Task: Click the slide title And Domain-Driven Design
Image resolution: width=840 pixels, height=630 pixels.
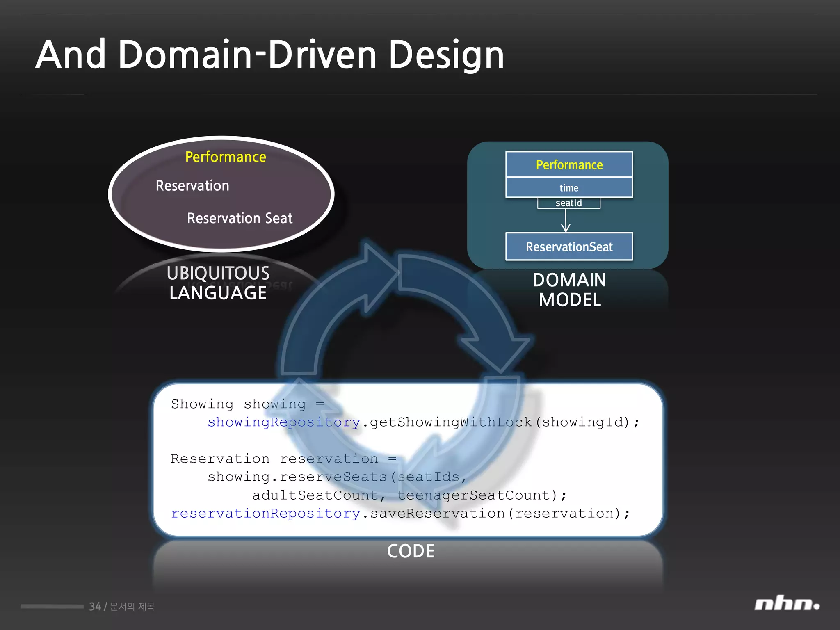Action: [x=269, y=55]
